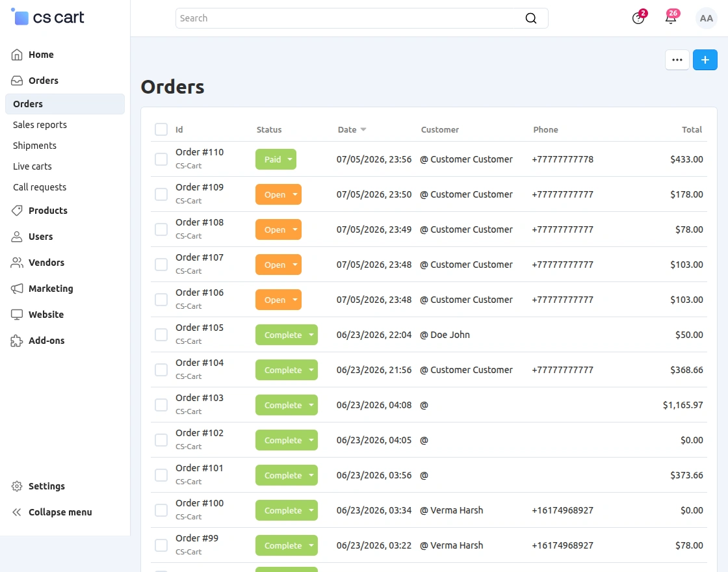
Task: Go to Call requests
Action: (x=40, y=187)
